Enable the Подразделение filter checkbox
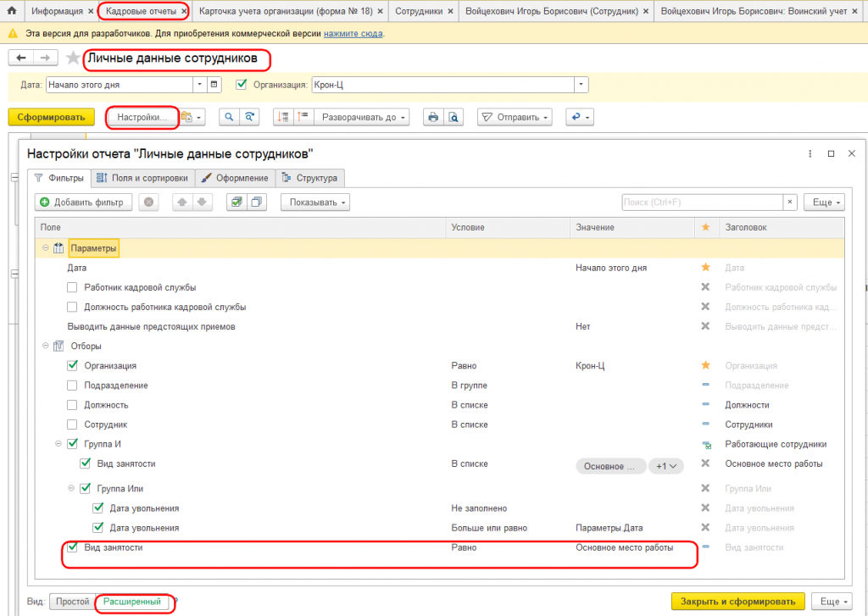 point(72,386)
